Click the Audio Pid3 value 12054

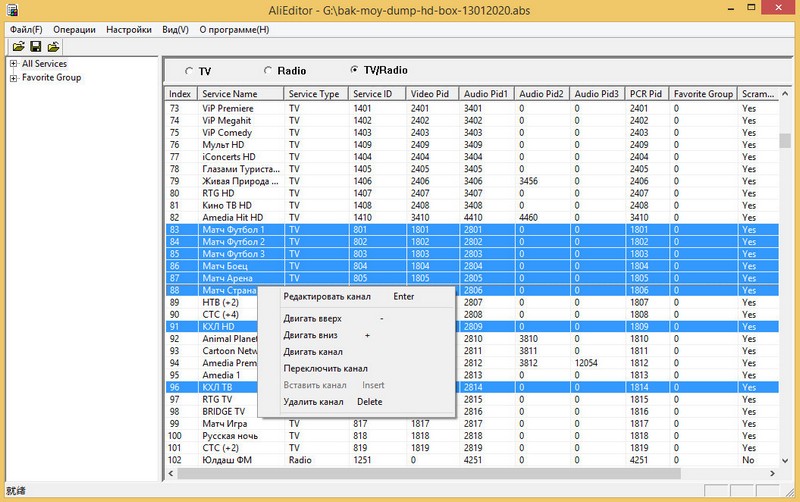[585, 363]
